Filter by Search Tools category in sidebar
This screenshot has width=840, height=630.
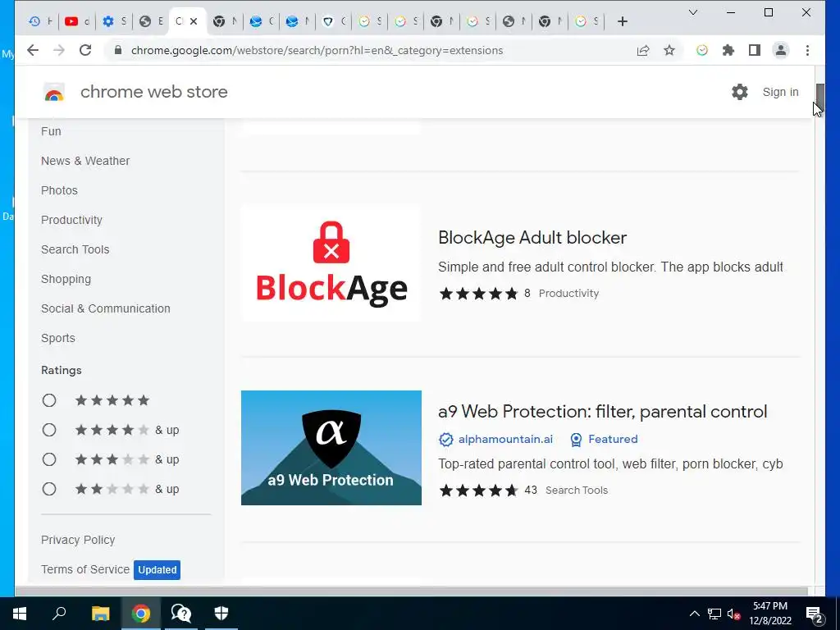[x=75, y=249]
